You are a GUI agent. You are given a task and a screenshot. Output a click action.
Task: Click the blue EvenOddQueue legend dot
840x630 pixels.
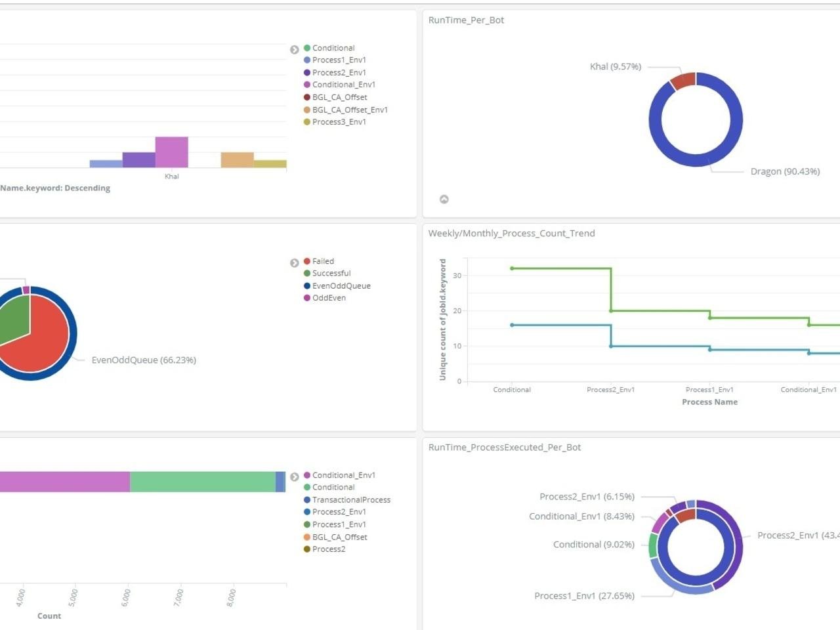coord(306,285)
